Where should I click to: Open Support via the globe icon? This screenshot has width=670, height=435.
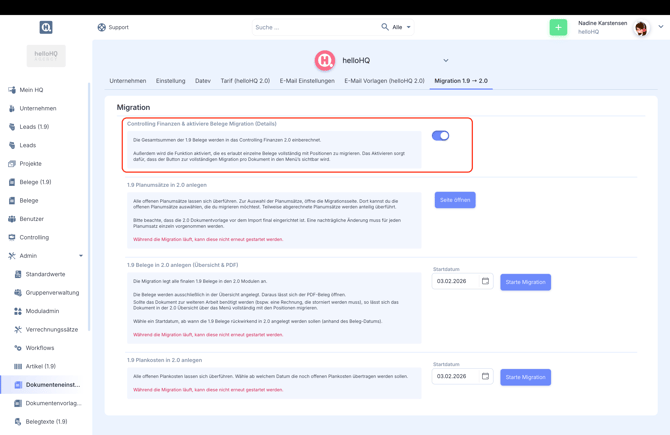pyautogui.click(x=102, y=27)
